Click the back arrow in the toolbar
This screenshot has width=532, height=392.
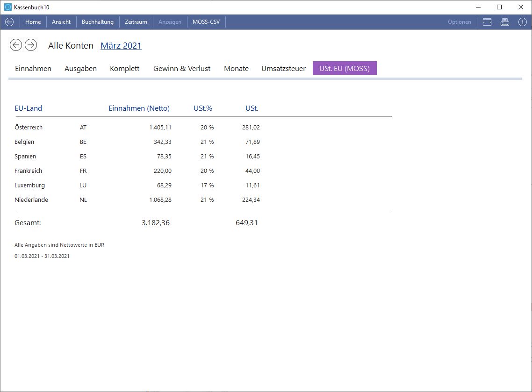[9, 22]
